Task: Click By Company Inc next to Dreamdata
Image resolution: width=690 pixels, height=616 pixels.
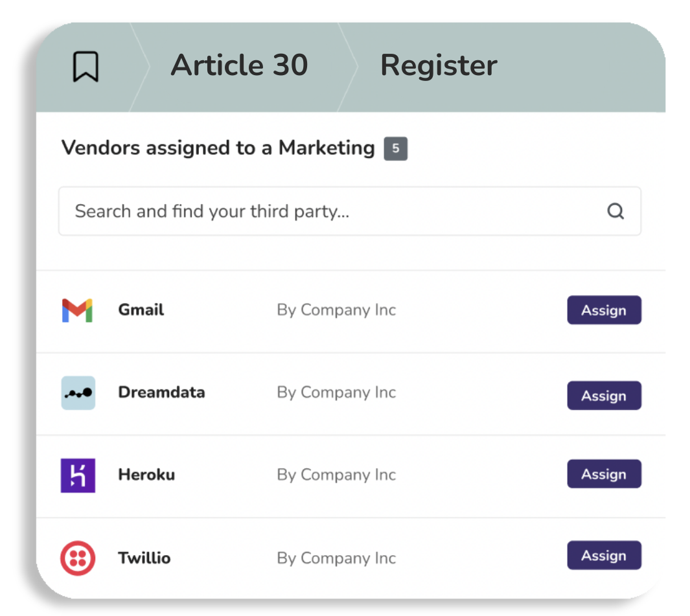Action: pos(336,393)
